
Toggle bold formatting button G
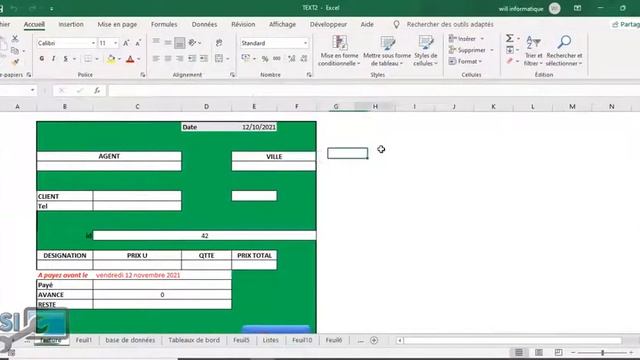(x=42, y=59)
